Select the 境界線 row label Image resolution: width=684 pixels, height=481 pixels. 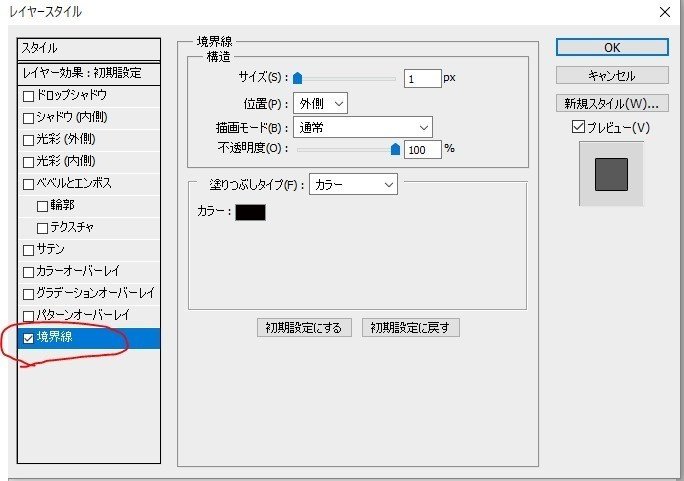pyautogui.click(x=55, y=337)
